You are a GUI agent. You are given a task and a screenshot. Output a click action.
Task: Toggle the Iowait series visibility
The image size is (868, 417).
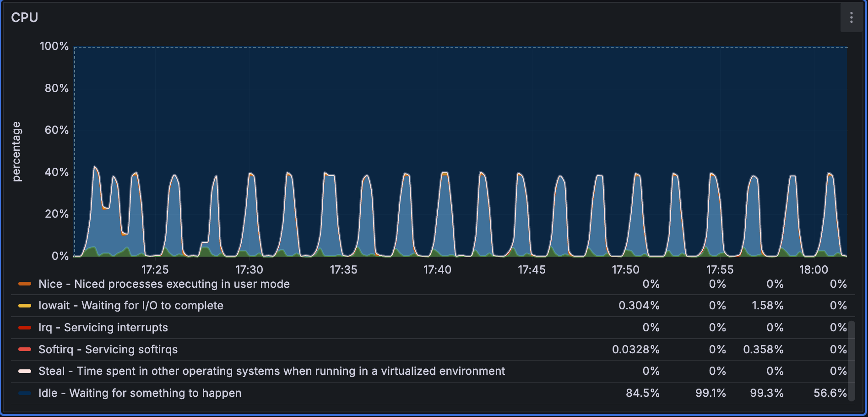(x=131, y=306)
